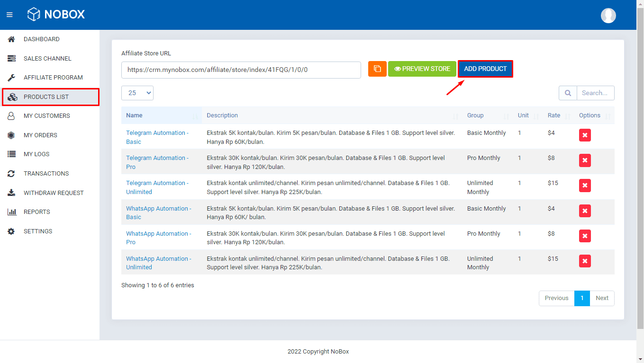Open My Customers menu item

(x=46, y=116)
